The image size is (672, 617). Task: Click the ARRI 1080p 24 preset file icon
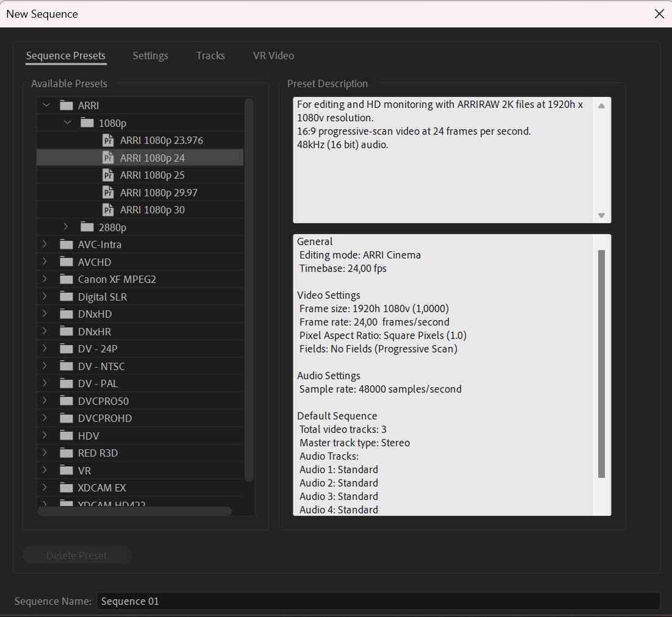108,158
